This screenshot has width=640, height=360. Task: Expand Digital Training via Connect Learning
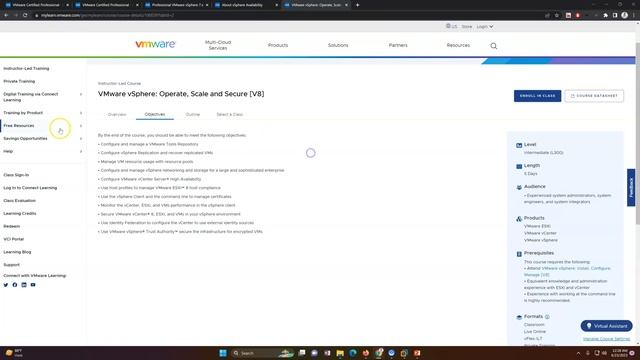click(81, 94)
